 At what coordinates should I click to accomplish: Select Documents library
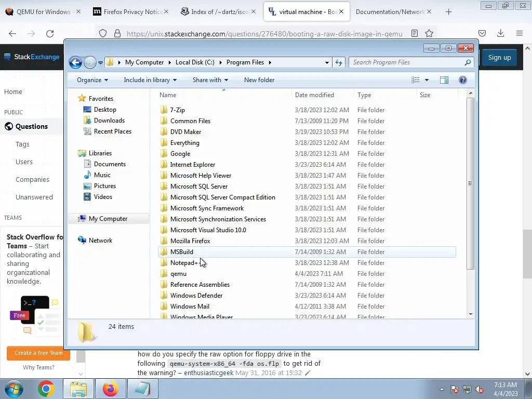pos(110,164)
